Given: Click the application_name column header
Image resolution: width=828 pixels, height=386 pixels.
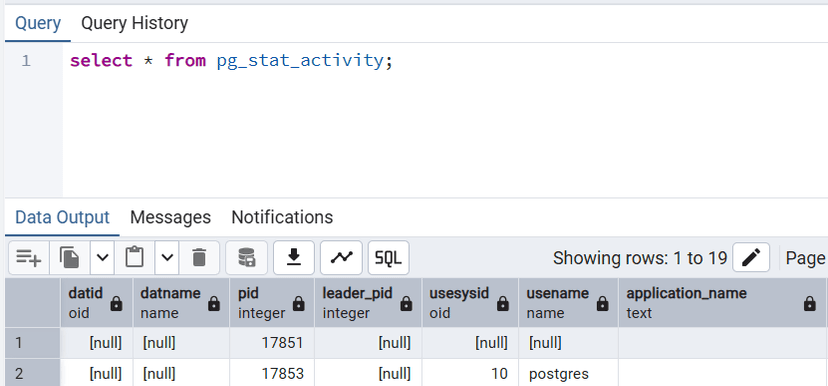Looking at the screenshot, I should tap(723, 303).
